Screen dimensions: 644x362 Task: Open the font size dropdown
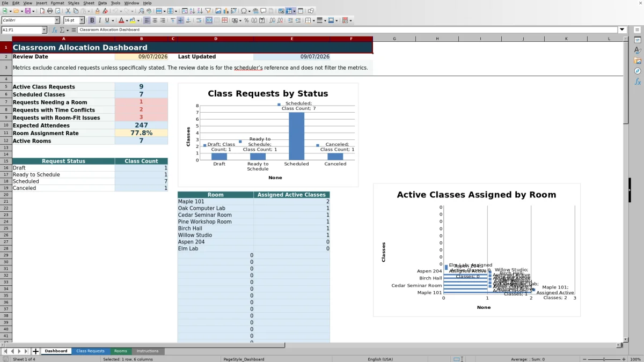tap(82, 20)
